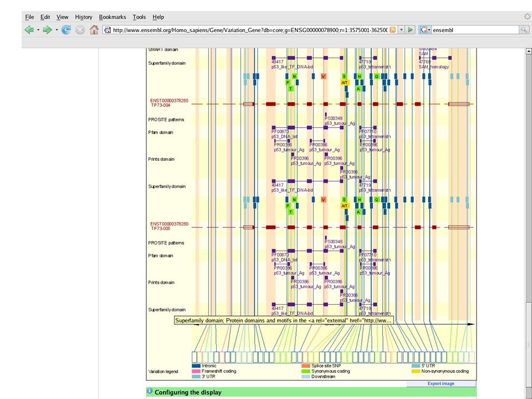Click the H variation box above TP73-004
The image size is (532, 399).
(x=360, y=76)
